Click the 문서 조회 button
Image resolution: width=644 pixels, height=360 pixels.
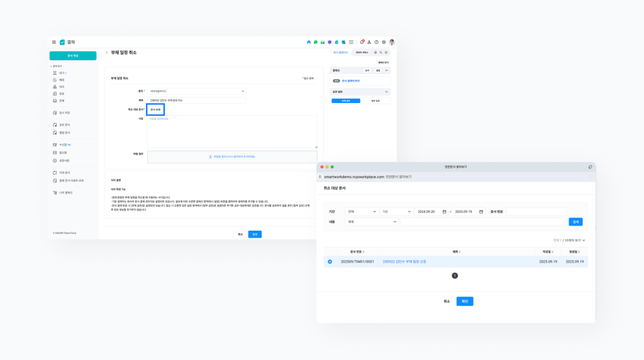click(x=155, y=109)
